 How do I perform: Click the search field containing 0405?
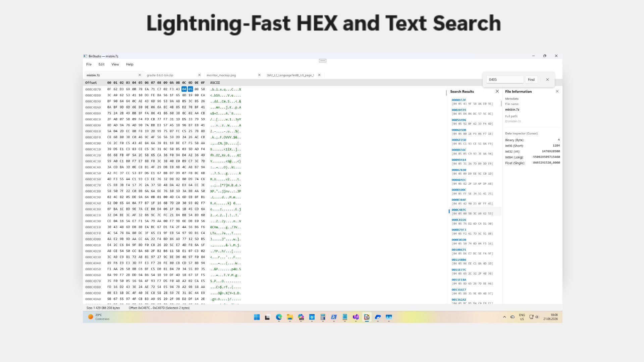[x=505, y=80]
